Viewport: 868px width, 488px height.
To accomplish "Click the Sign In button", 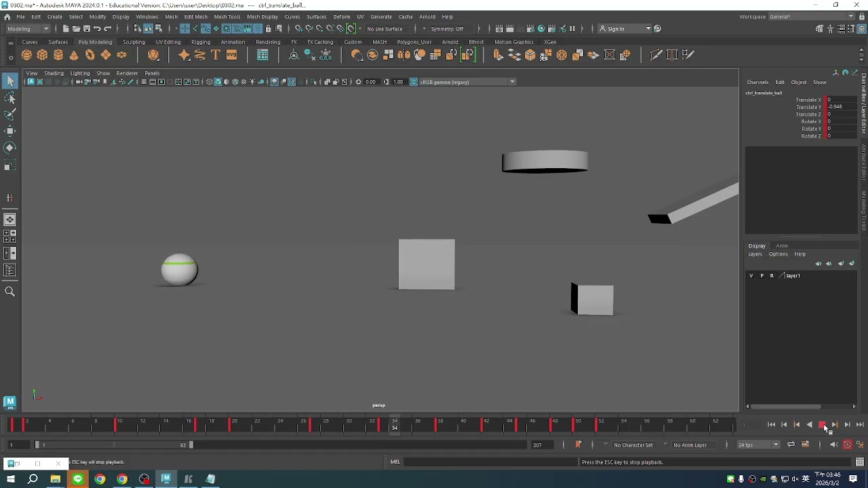I will (x=616, y=28).
